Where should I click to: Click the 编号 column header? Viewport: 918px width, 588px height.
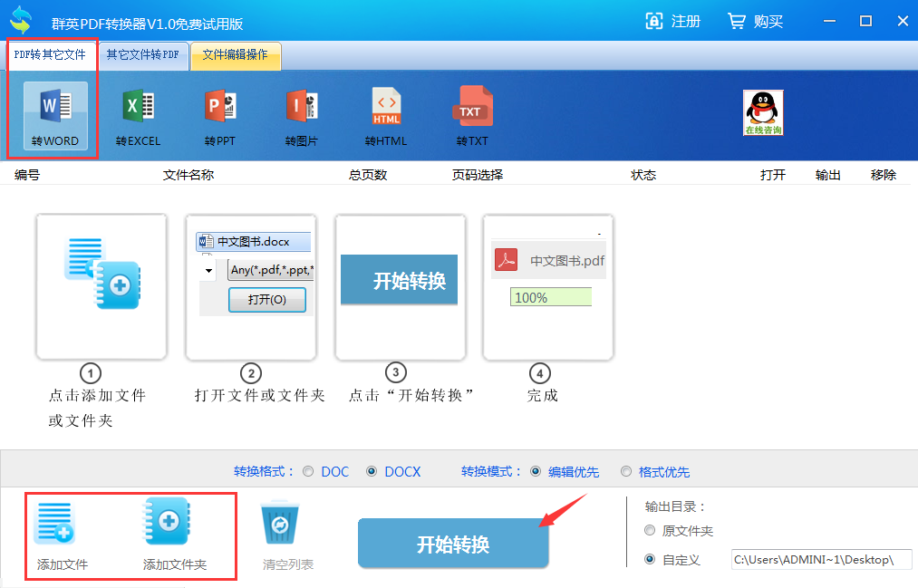27,175
